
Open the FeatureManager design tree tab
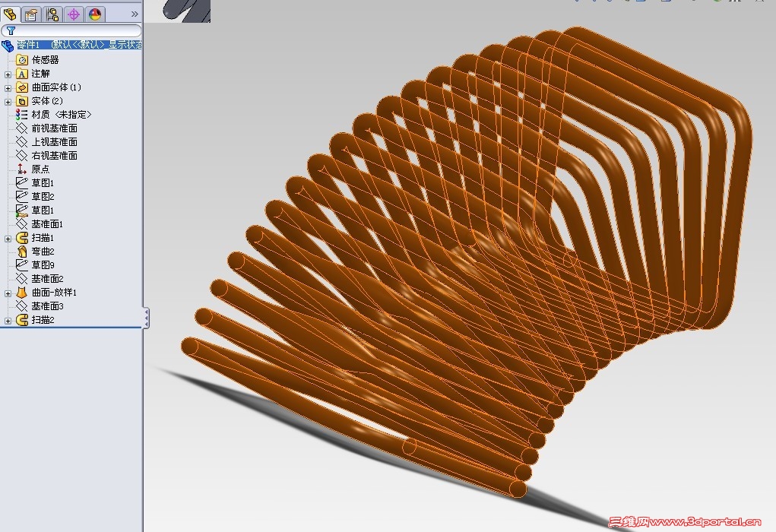[10, 14]
